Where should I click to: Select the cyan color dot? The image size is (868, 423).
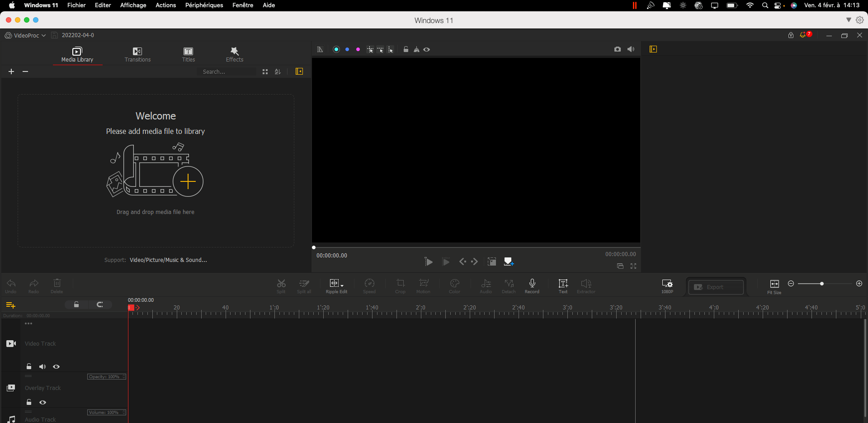point(336,49)
